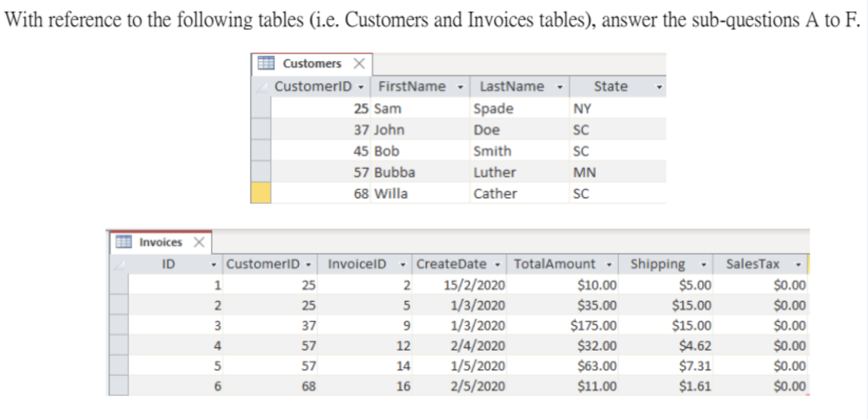
Task: Select the row selector for Bubba Luther
Action: coord(261,172)
